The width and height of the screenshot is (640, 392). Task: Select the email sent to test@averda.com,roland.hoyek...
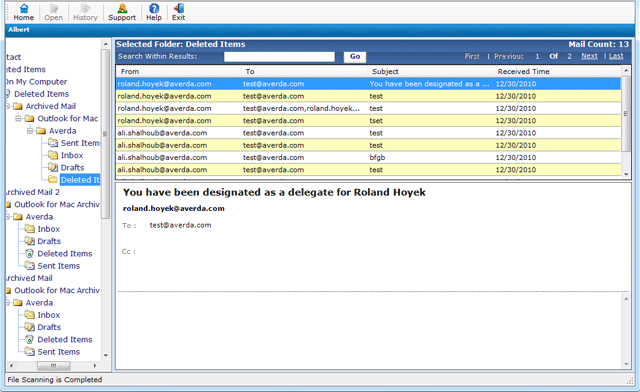(x=368, y=108)
